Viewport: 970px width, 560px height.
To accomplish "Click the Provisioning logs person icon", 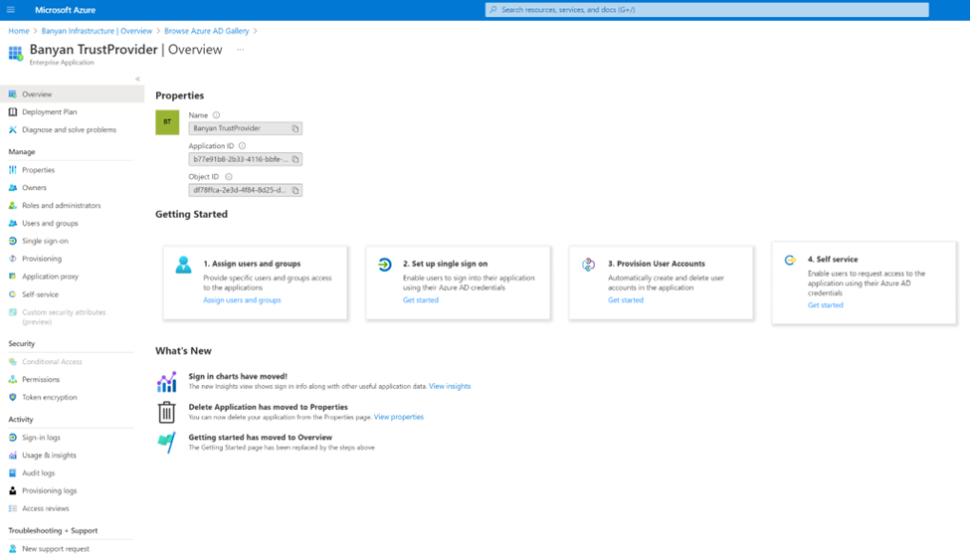I will (12, 490).
